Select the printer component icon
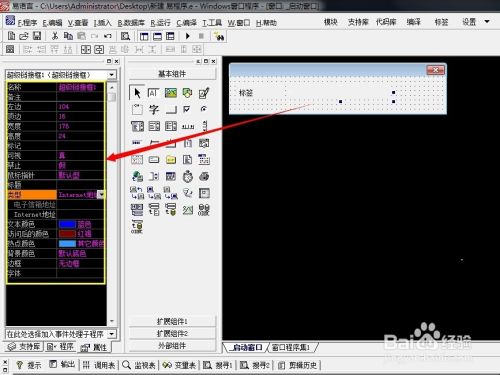Screen dimensions: 500x375 pos(204,176)
